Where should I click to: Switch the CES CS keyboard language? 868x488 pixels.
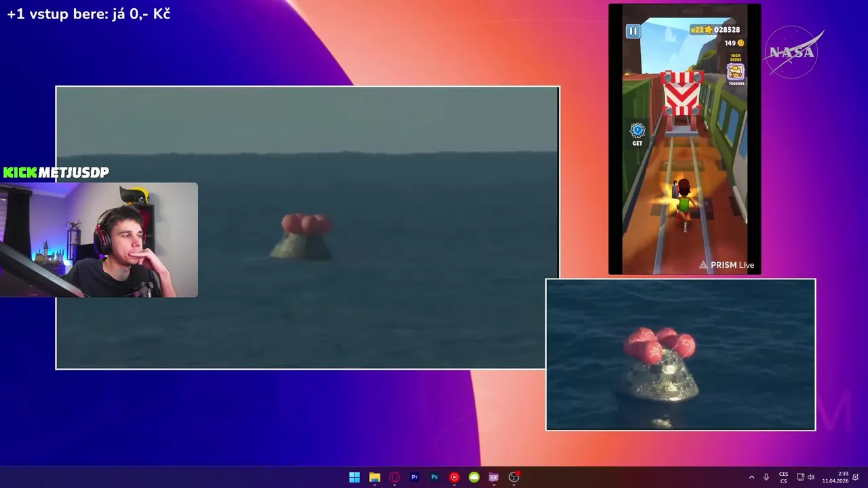click(783, 477)
